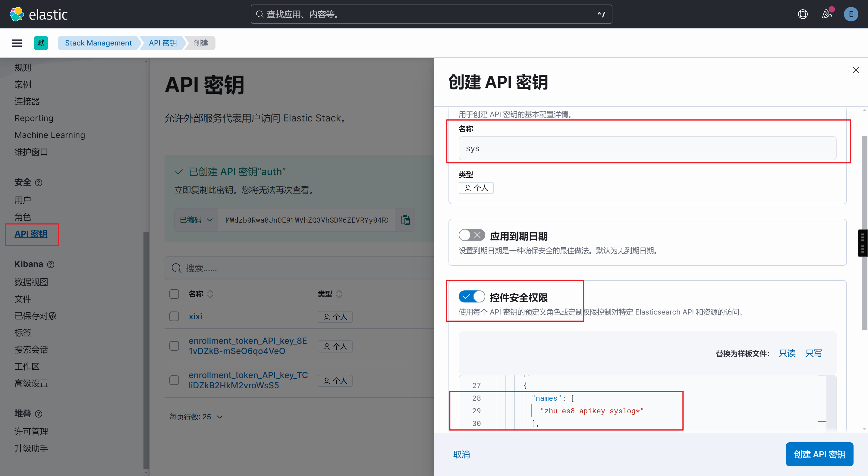Click the 名称 input containing sys

(647, 148)
